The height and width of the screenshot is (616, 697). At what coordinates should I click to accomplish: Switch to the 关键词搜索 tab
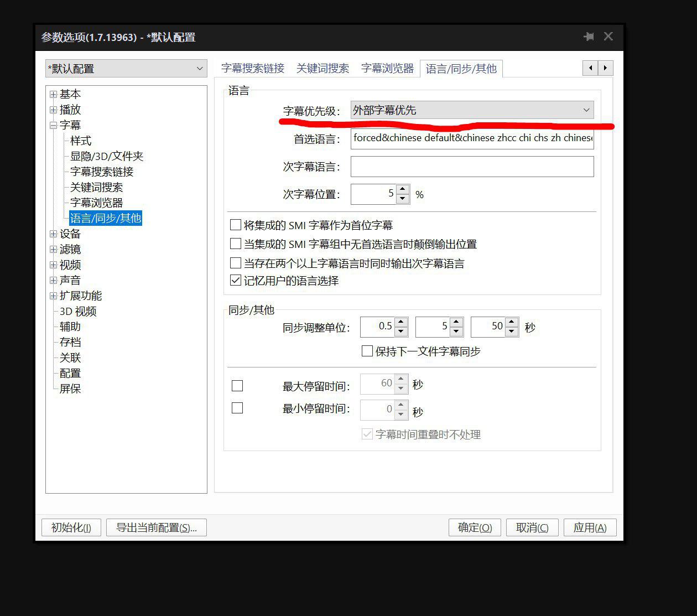323,68
